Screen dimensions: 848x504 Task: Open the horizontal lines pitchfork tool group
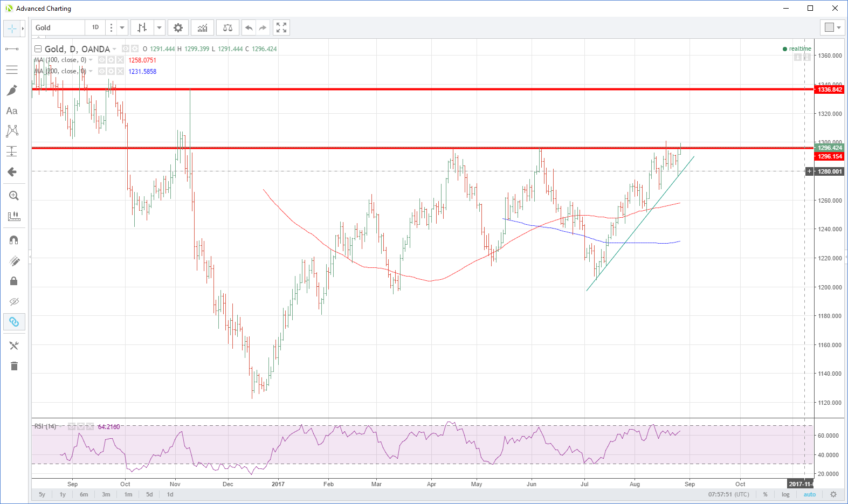tap(12, 70)
